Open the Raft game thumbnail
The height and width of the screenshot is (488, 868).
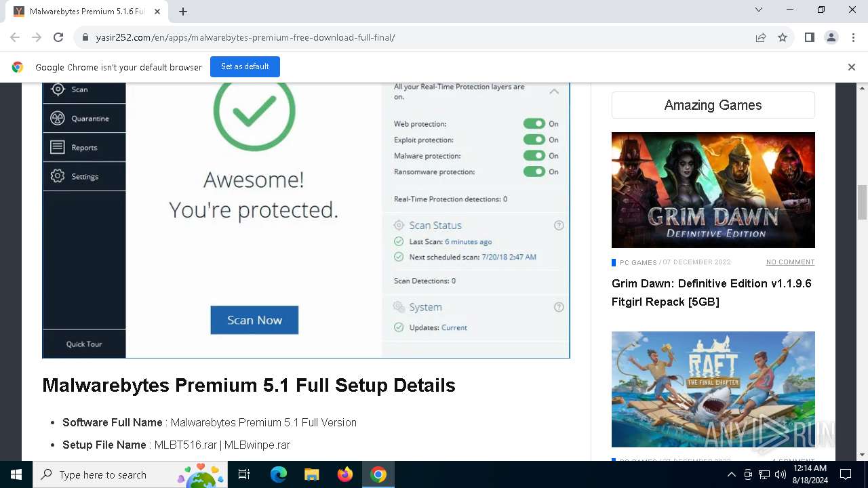713,389
